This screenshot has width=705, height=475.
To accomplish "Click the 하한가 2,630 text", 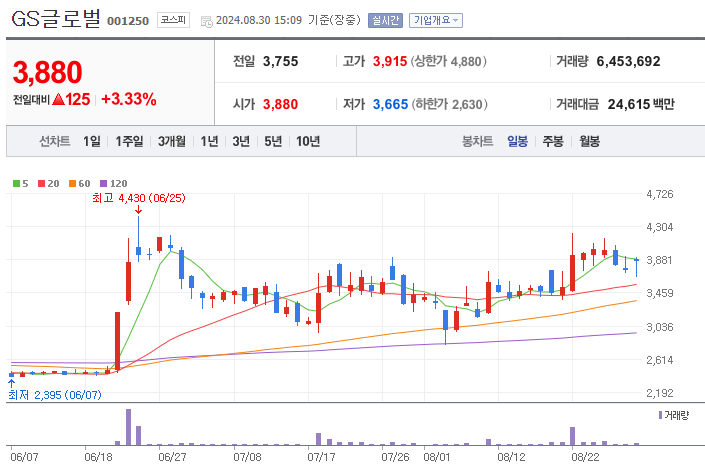I will coord(450,104).
